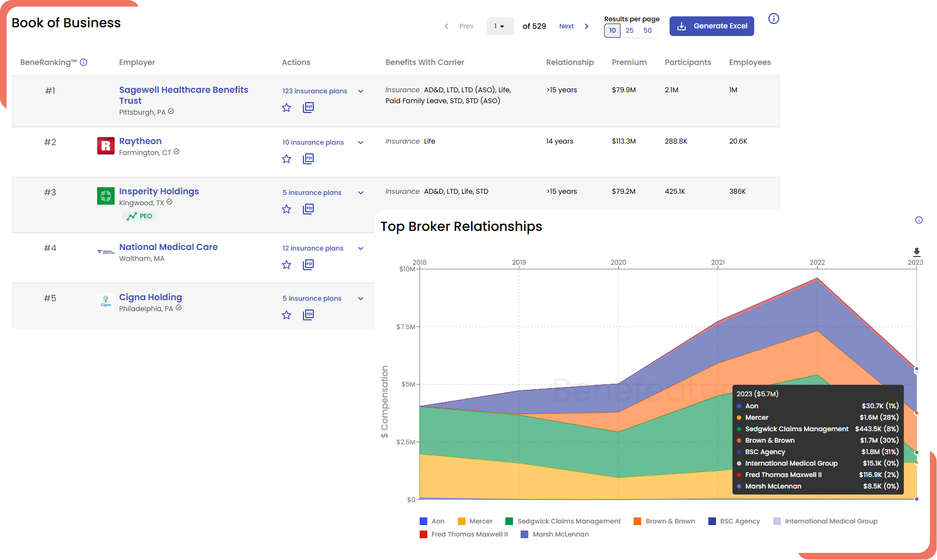Star the National Medical Care row

tap(287, 265)
